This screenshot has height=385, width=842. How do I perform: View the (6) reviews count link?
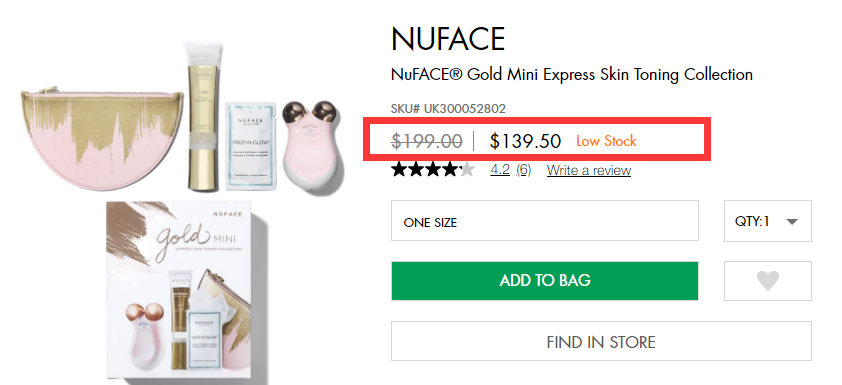pos(524,170)
